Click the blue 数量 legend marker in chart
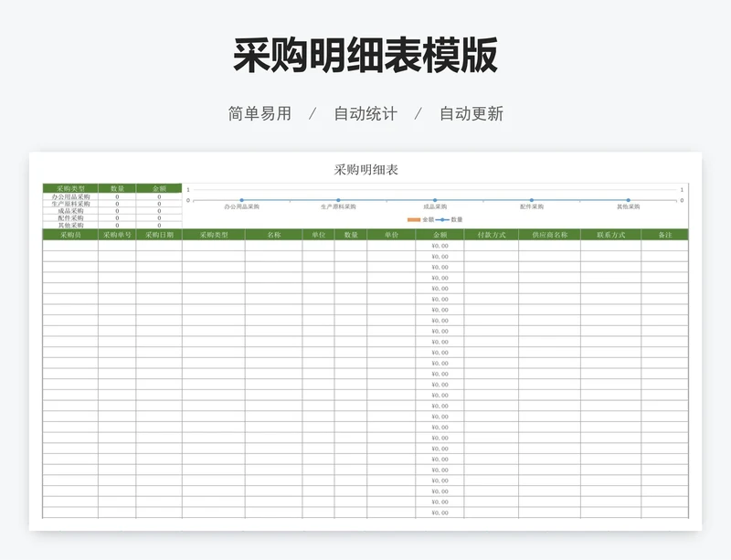Viewport: 731px width, 560px height. pos(442,219)
